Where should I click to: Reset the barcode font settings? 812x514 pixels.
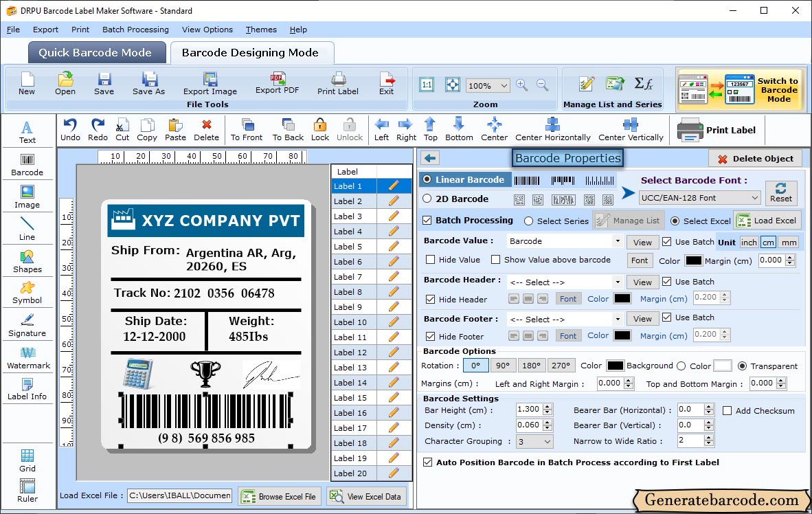click(781, 192)
